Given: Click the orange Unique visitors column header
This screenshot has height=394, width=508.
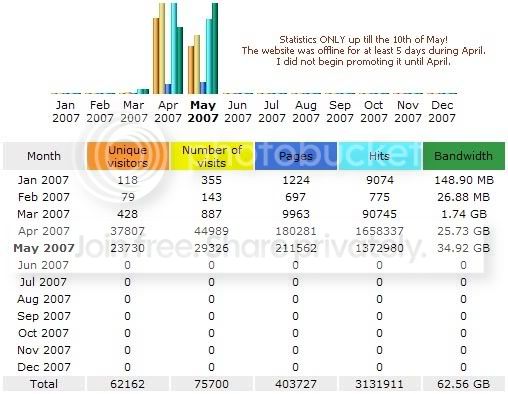Looking at the screenshot, I should (128, 156).
